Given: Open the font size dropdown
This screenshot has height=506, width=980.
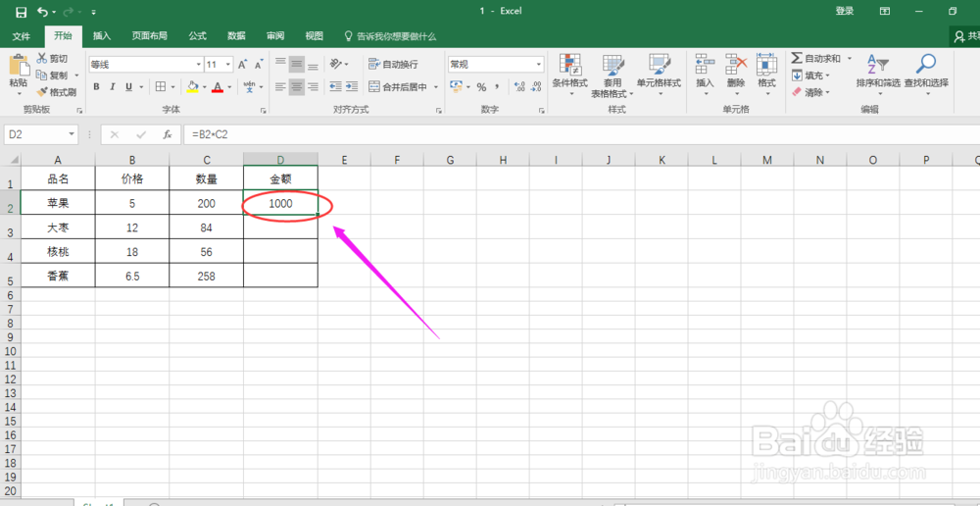Looking at the screenshot, I should 228,65.
